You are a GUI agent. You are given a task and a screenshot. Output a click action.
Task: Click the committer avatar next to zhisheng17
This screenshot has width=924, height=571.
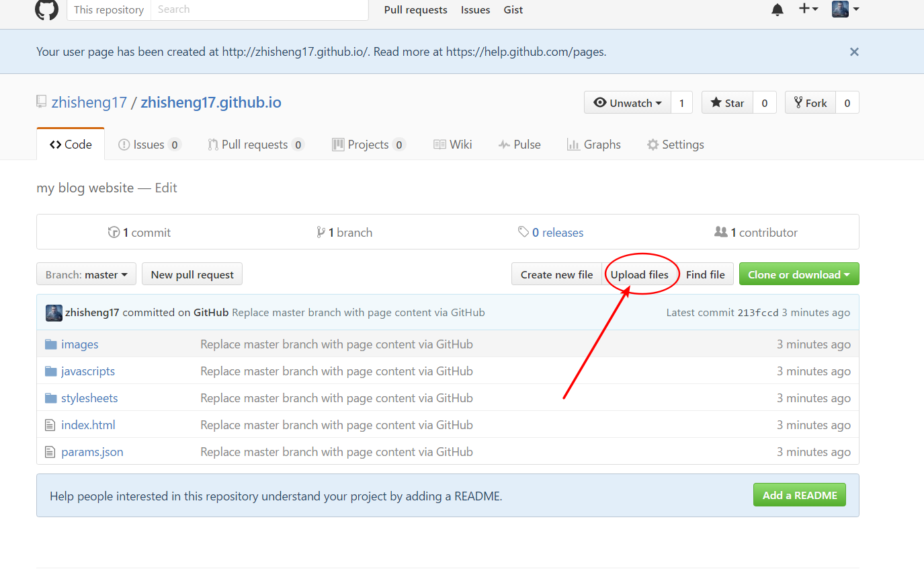[x=54, y=313]
